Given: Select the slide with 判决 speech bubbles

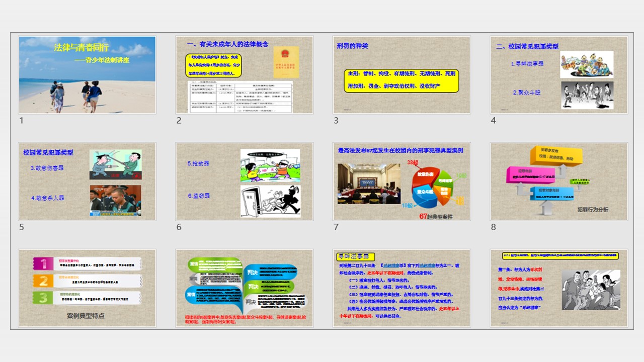Looking at the screenshot, I should [245, 288].
